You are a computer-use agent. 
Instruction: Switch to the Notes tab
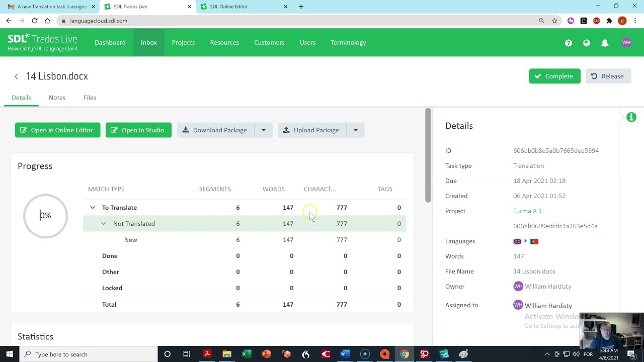point(57,98)
